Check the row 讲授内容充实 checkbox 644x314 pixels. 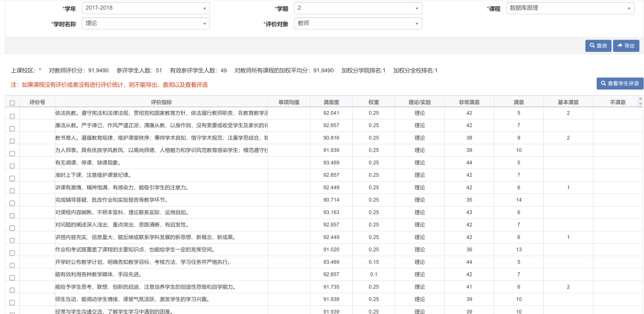click(x=12, y=241)
